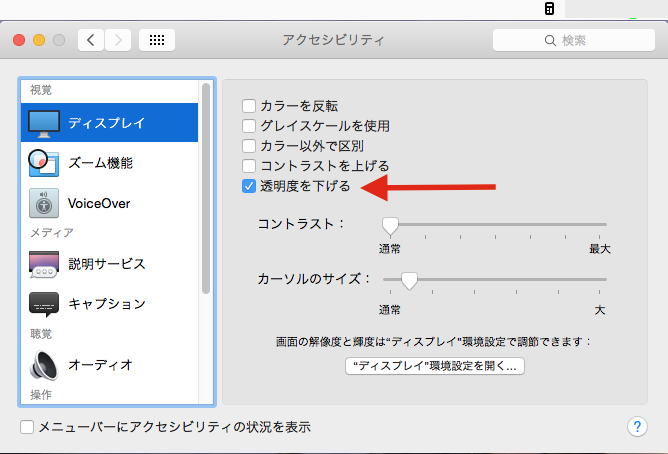This screenshot has height=454, width=668.
Task: Enable カラー以外で区別 checkbox
Action: [x=249, y=146]
